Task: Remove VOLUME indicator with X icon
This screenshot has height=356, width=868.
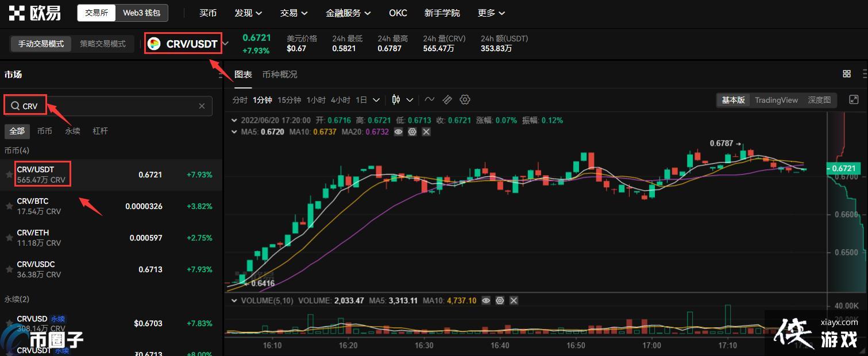Action: pyautogui.click(x=514, y=300)
